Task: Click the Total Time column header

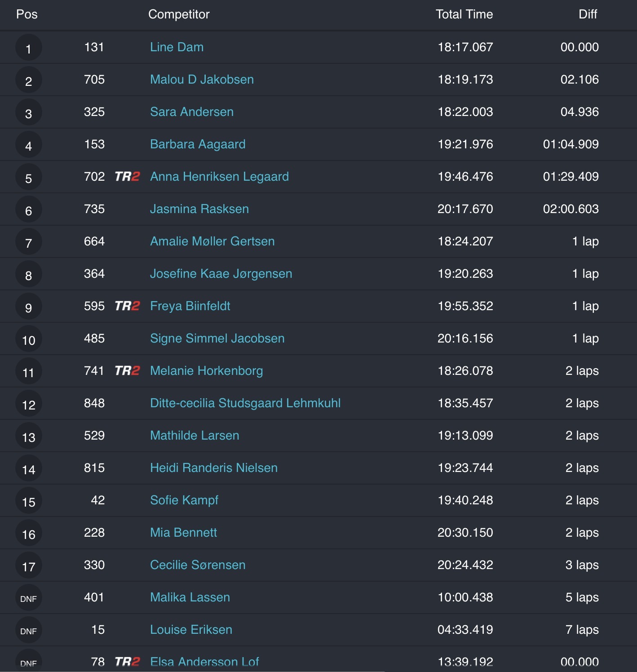Action: (464, 14)
